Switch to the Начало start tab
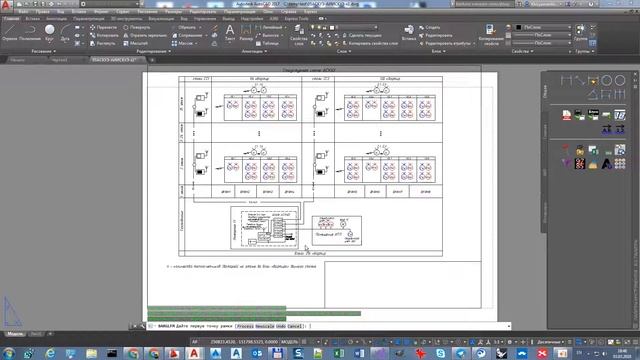Screen dimensions: 640x360 coord(18,60)
